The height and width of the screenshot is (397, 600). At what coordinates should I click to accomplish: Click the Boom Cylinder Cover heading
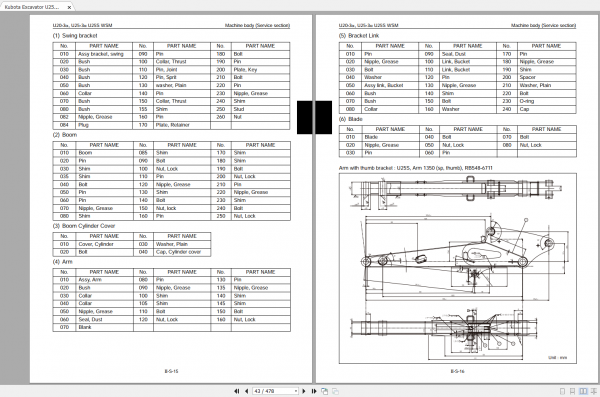pos(84,226)
